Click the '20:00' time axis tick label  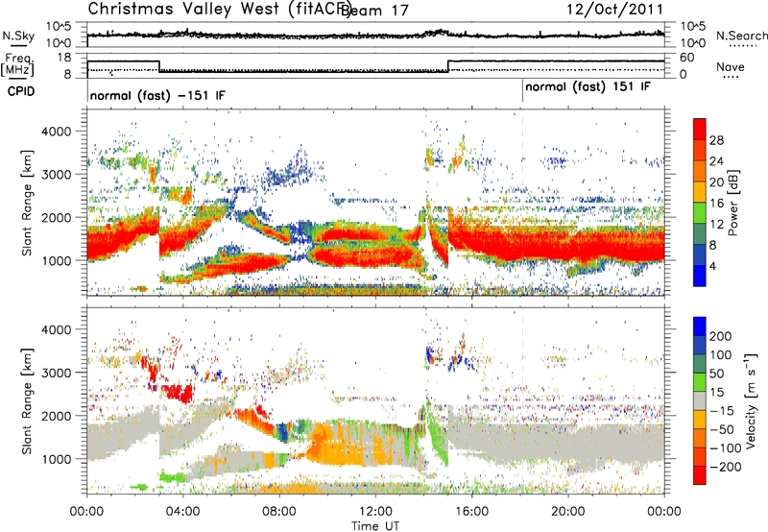[567, 512]
